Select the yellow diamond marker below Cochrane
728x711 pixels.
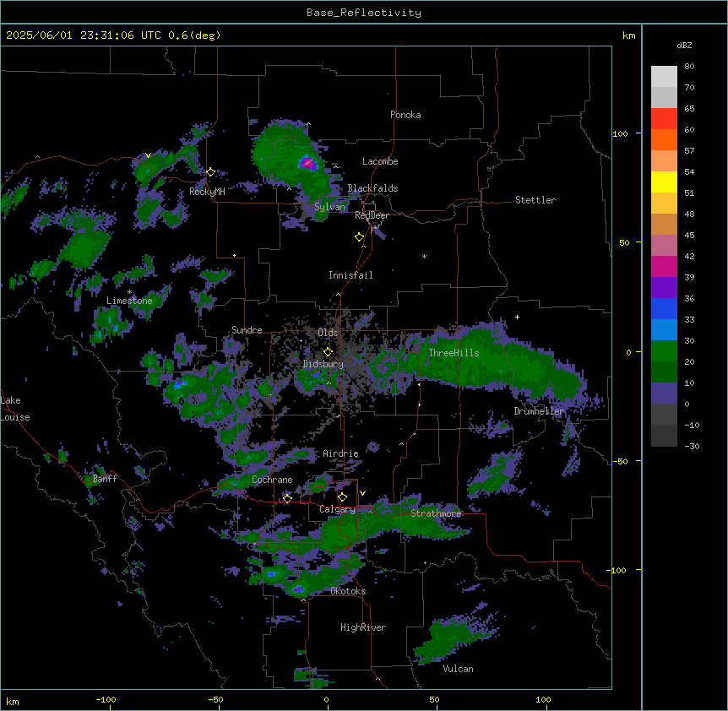[x=287, y=498]
